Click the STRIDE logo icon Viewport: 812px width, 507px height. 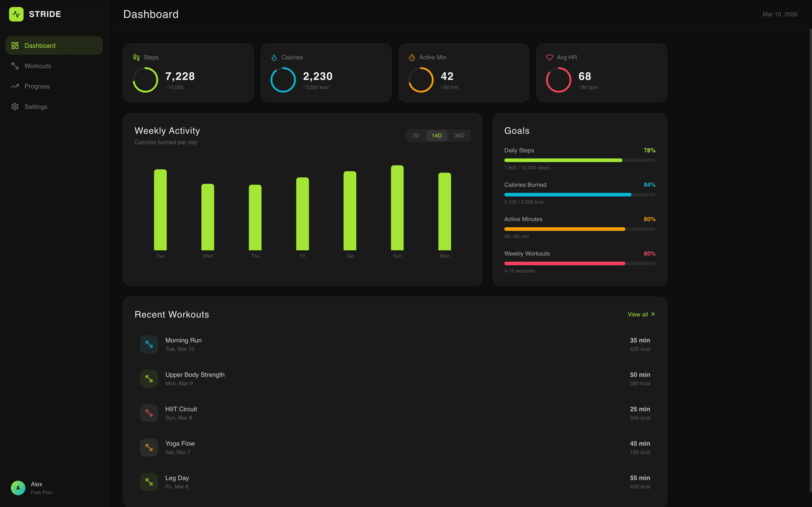pos(17,14)
